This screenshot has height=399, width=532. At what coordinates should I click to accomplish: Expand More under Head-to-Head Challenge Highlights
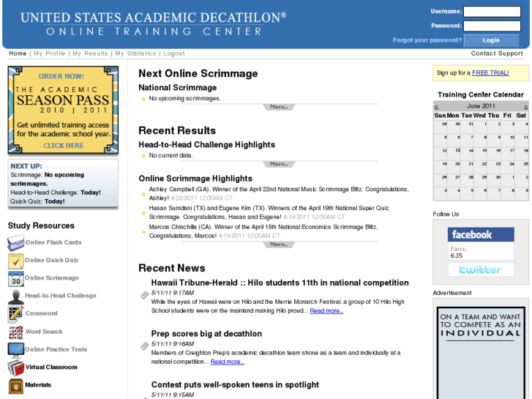point(279,164)
